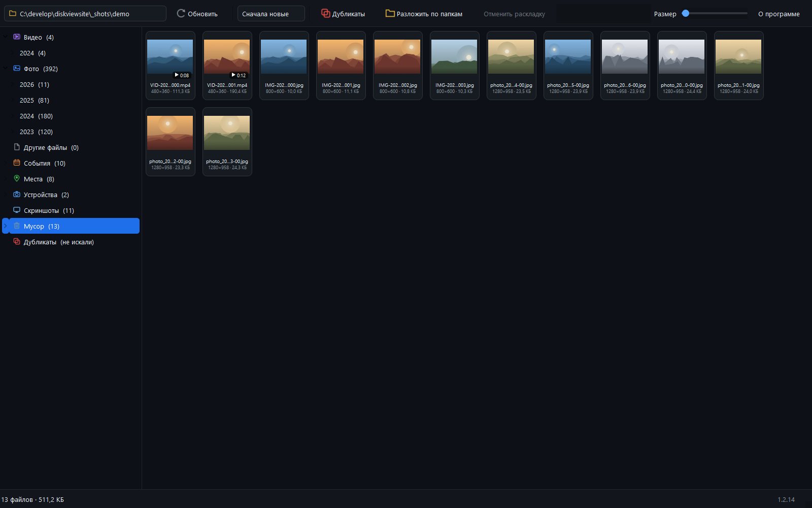
Task: Select the IMG-202...002.jpg thumbnail
Action: (398, 66)
